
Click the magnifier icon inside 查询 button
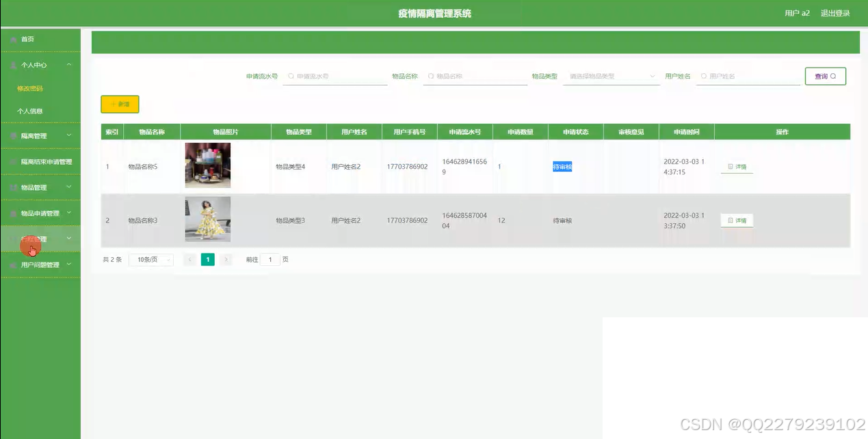(x=833, y=76)
